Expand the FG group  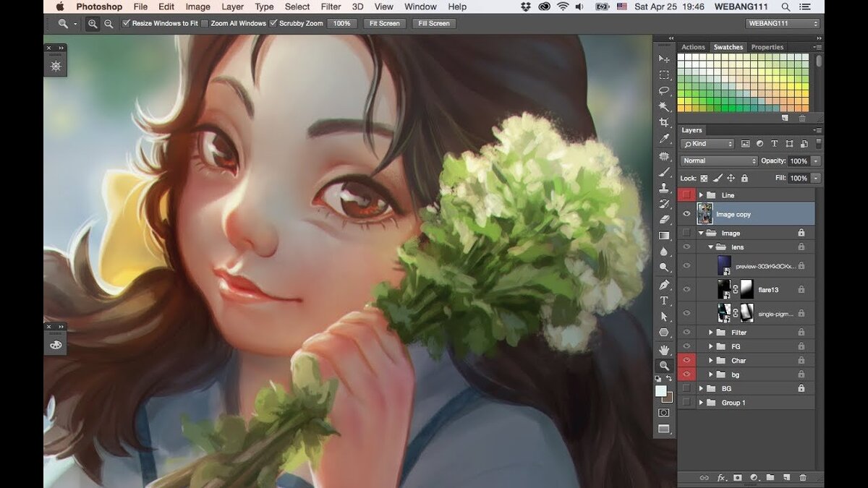[711, 346]
